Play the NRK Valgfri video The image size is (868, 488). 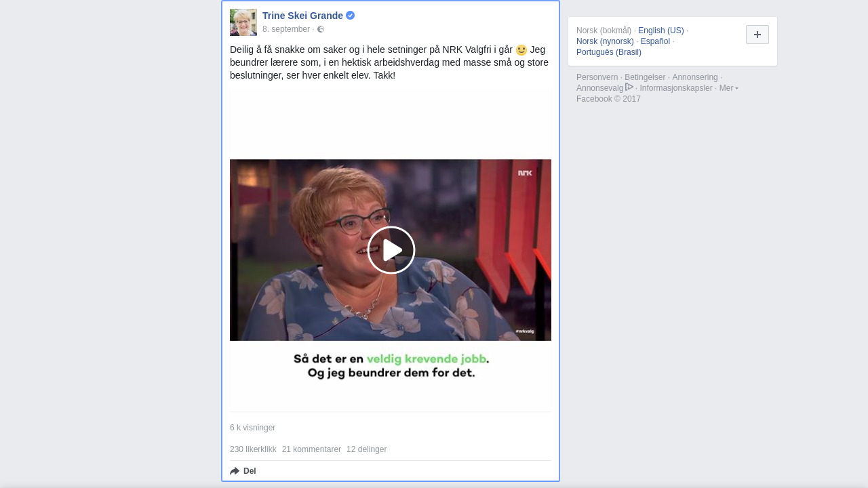[391, 250]
